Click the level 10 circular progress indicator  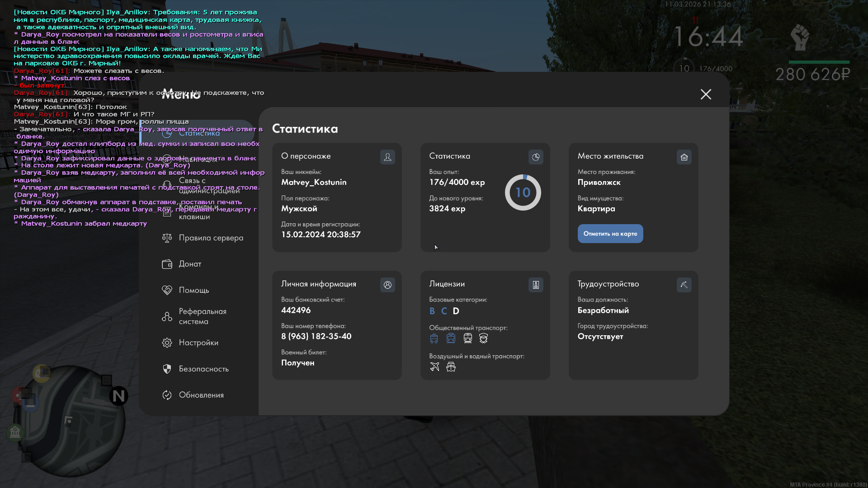(523, 192)
